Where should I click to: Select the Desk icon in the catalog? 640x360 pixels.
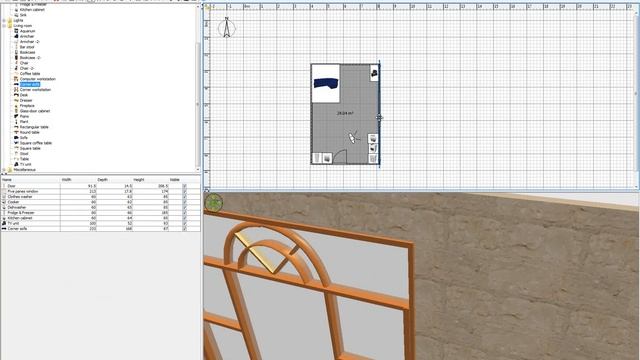(x=16, y=95)
